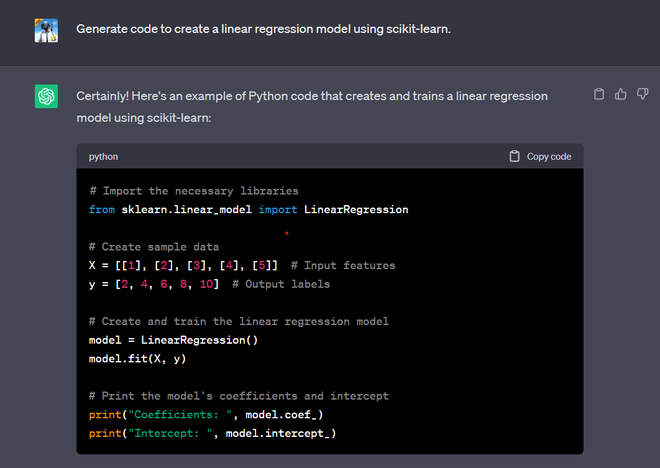
Task: Copy the assistant response with clipboard icon
Action: 599,94
